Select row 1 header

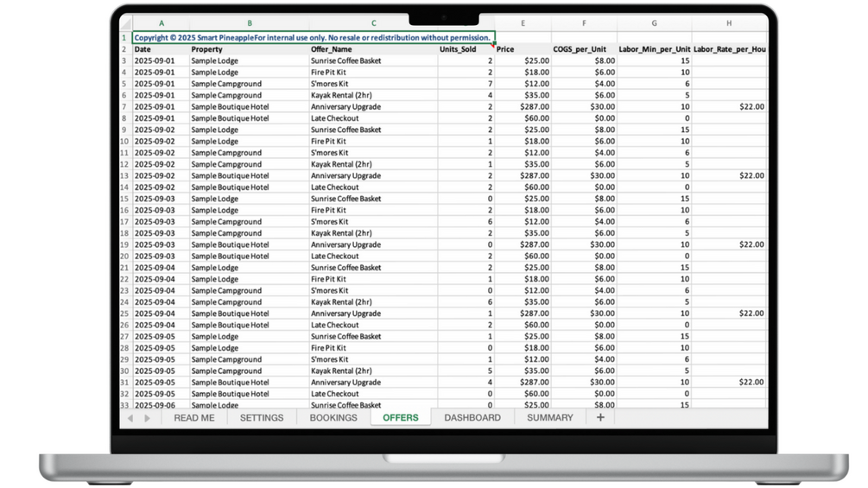coord(124,38)
